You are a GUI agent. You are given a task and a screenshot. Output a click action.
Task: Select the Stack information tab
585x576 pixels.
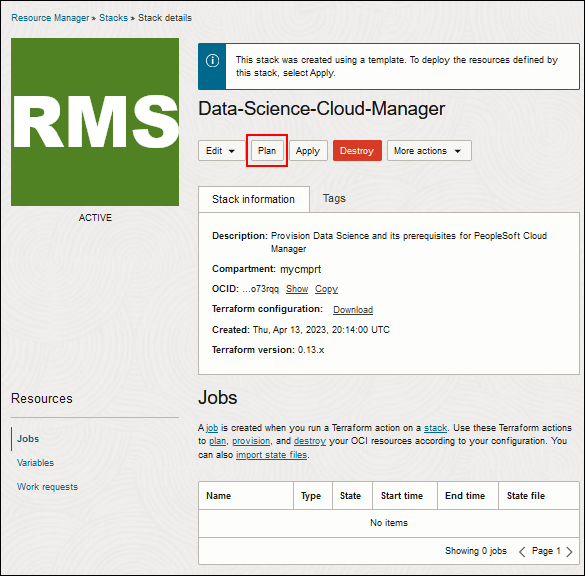pos(254,199)
